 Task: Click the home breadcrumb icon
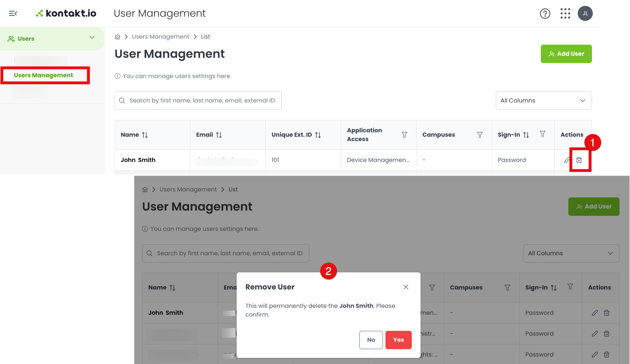[117, 37]
